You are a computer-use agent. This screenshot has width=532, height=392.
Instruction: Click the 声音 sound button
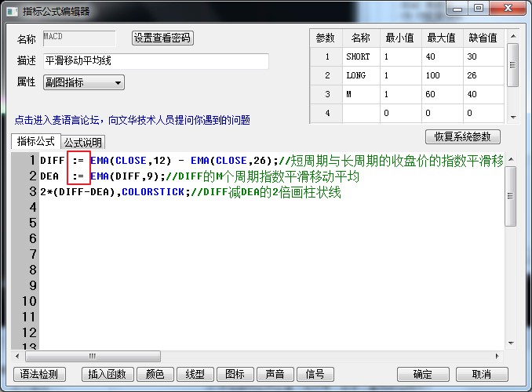[275, 374]
